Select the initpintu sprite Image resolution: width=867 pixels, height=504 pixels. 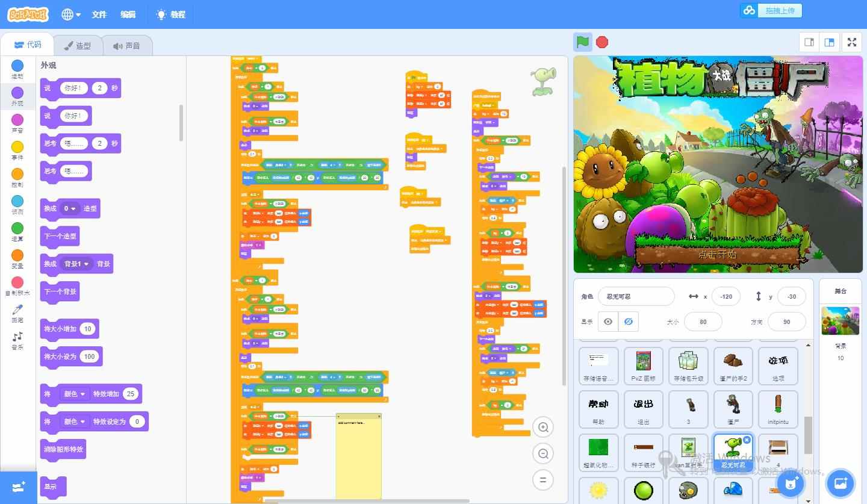click(x=778, y=409)
